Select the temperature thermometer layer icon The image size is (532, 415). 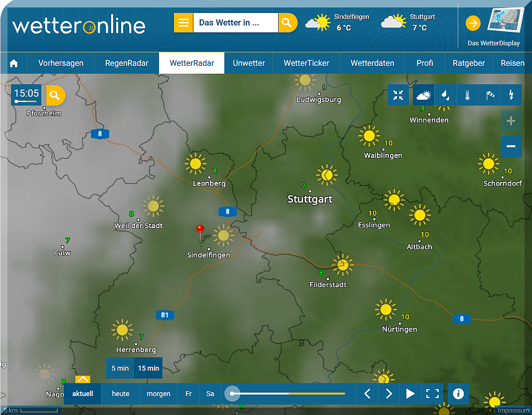[467, 95]
